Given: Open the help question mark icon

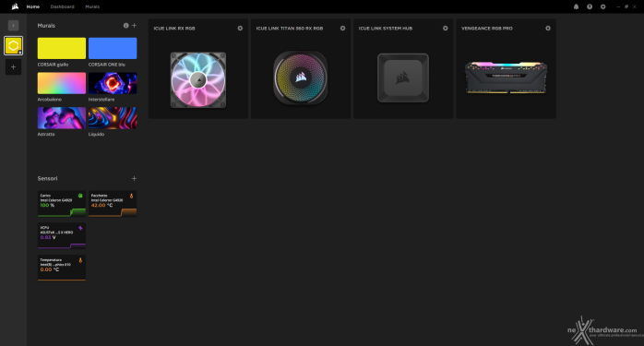Looking at the screenshot, I should tap(590, 6).
